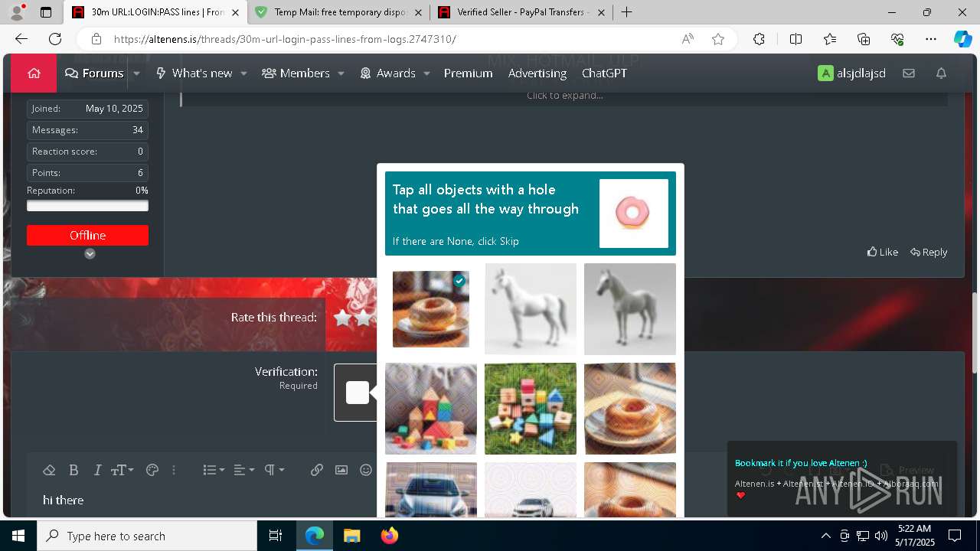Insert link using chain icon
This screenshot has height=551, width=980.
coord(317,470)
